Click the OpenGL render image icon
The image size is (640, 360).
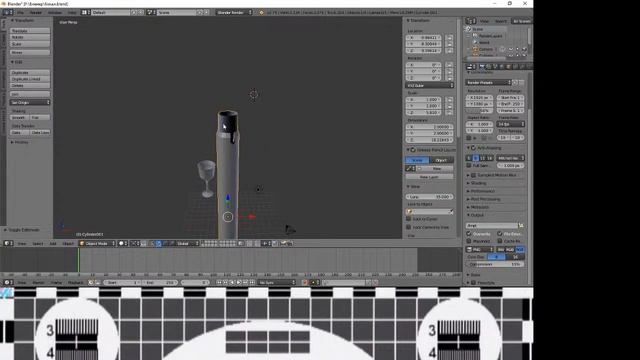284,244
